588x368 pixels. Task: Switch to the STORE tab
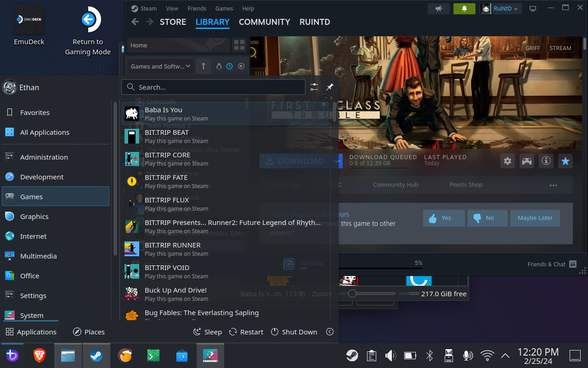click(x=173, y=22)
